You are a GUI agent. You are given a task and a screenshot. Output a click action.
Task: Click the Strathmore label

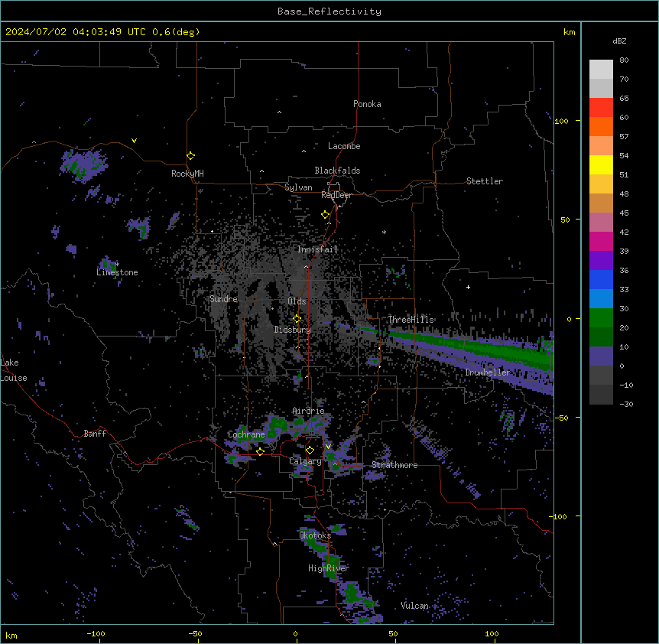pos(394,465)
